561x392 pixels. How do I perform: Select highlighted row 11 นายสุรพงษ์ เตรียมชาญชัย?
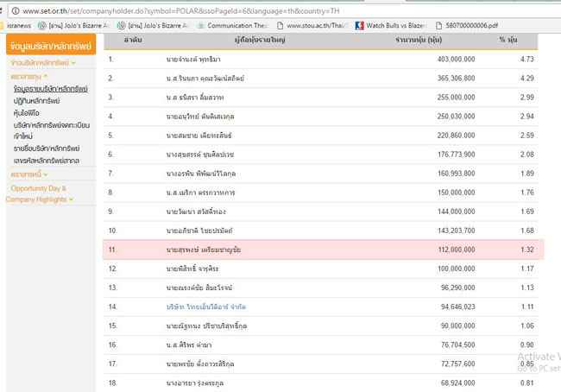tap(325, 250)
